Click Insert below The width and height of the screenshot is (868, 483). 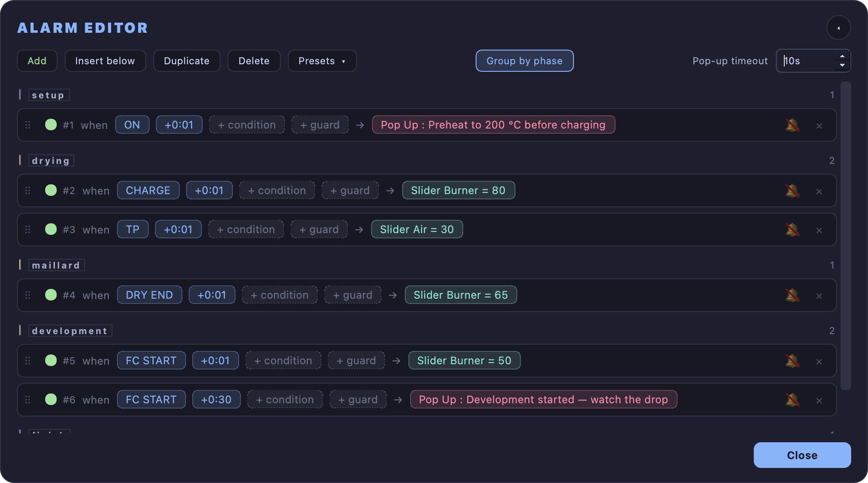pyautogui.click(x=105, y=61)
